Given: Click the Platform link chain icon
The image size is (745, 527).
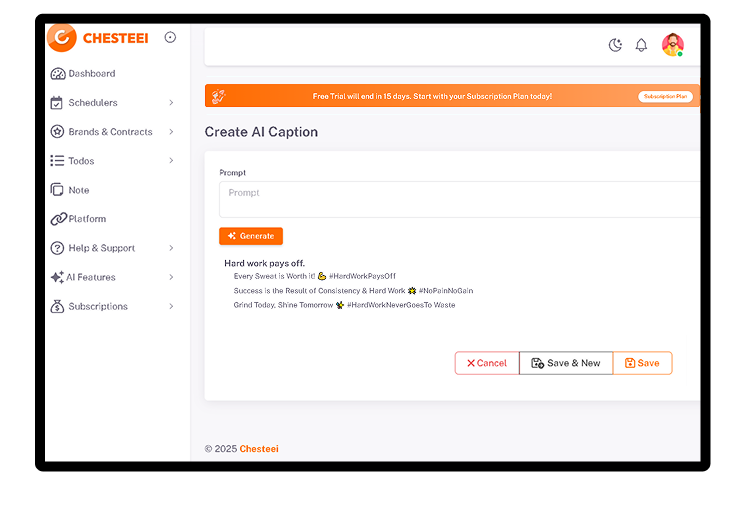Looking at the screenshot, I should pos(59,219).
